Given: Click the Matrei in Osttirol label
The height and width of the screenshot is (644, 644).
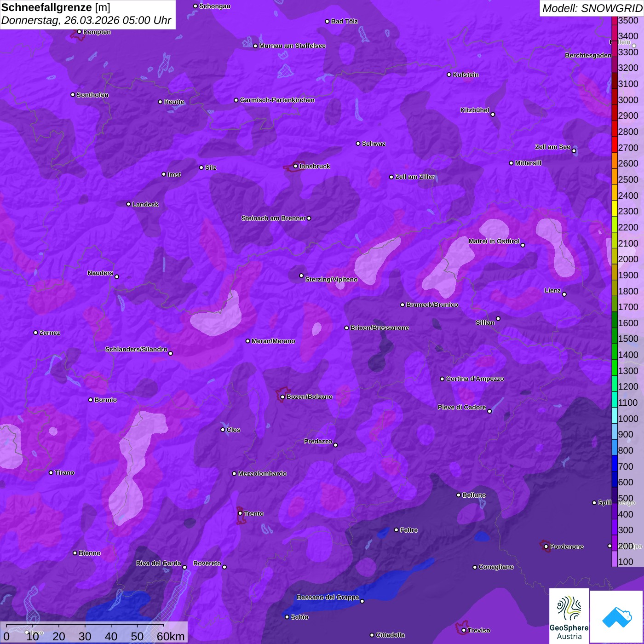Looking at the screenshot, I should pos(494,241).
